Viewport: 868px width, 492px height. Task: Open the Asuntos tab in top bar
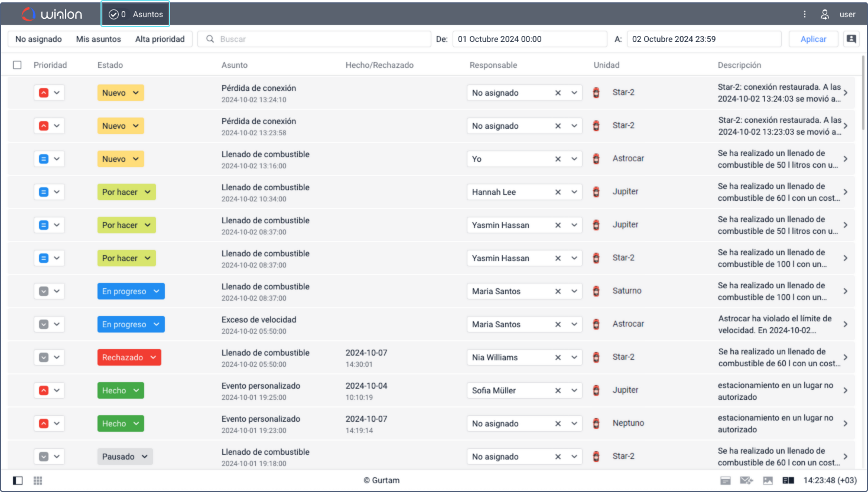coord(136,14)
